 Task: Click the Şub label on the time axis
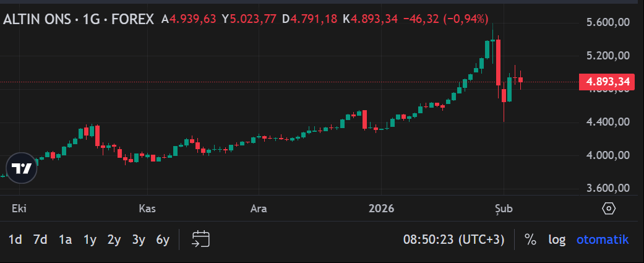(x=503, y=209)
